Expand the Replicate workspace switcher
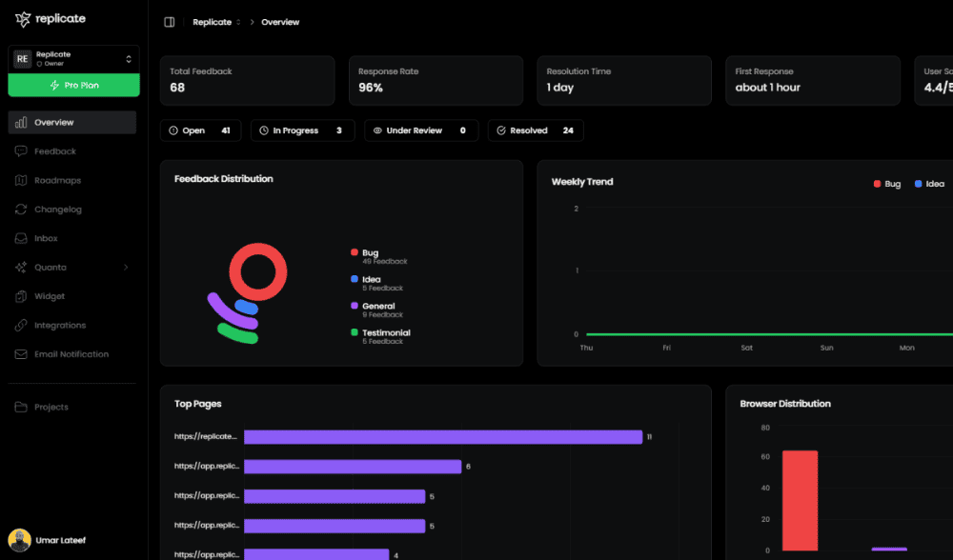The image size is (953, 560). click(x=128, y=59)
